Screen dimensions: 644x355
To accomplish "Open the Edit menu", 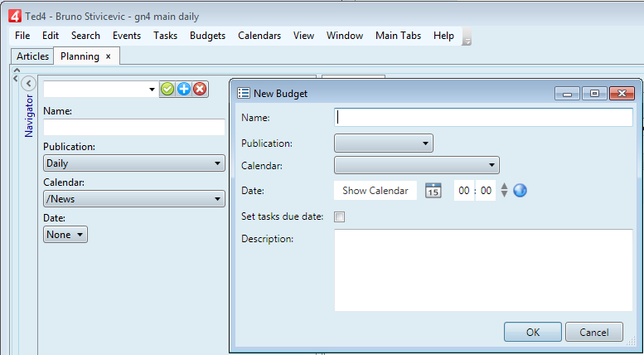I will click(51, 36).
